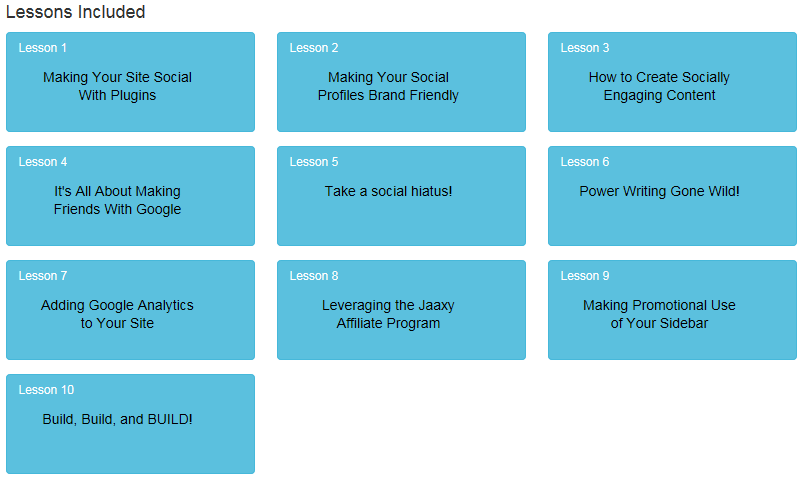Click "Power Writing Gone Wild!" title
Image resolution: width=807 pixels, height=482 pixels.
point(659,191)
